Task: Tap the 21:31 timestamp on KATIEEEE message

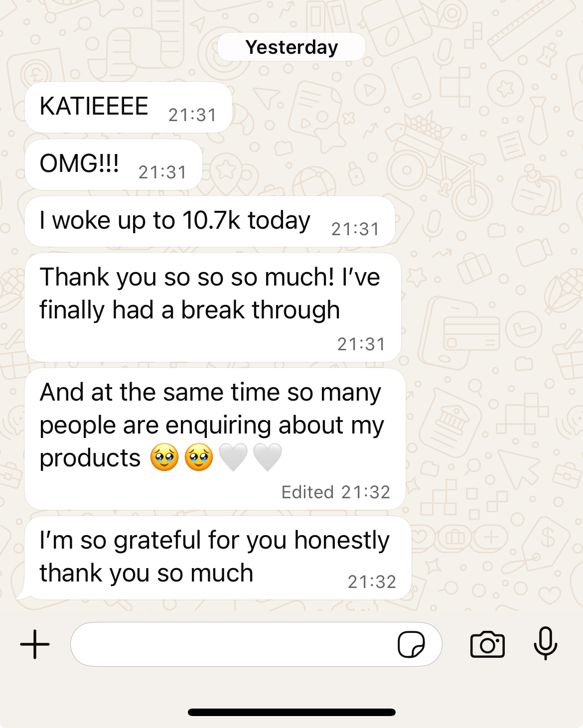Action: [192, 115]
